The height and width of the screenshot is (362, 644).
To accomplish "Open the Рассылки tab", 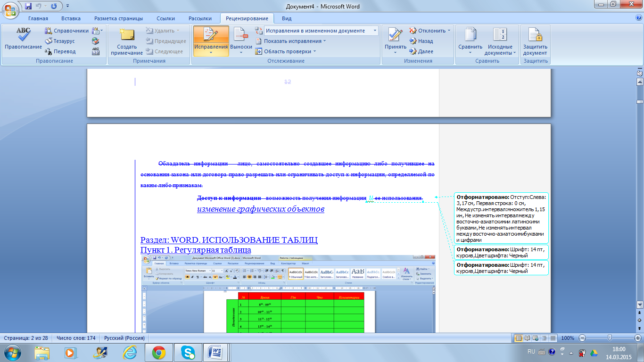I will click(200, 18).
